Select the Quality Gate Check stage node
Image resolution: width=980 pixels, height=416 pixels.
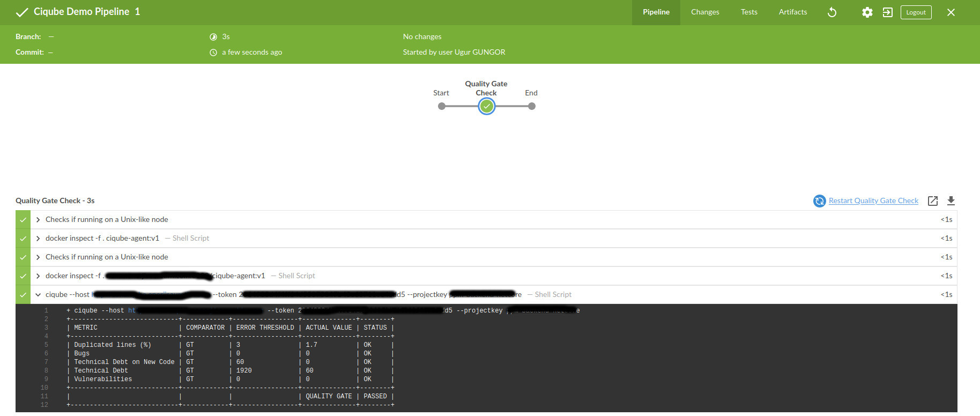pyautogui.click(x=486, y=106)
